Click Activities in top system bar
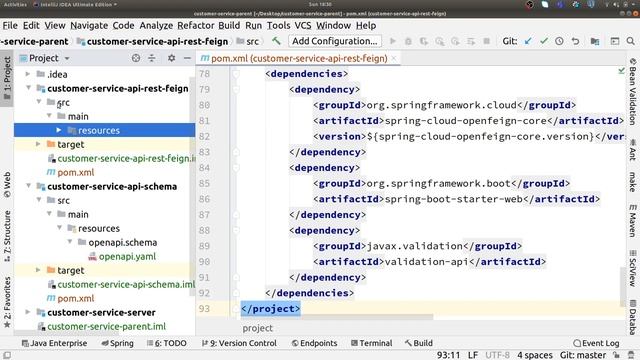Screen dimensions: 640x360 [x=15, y=4]
